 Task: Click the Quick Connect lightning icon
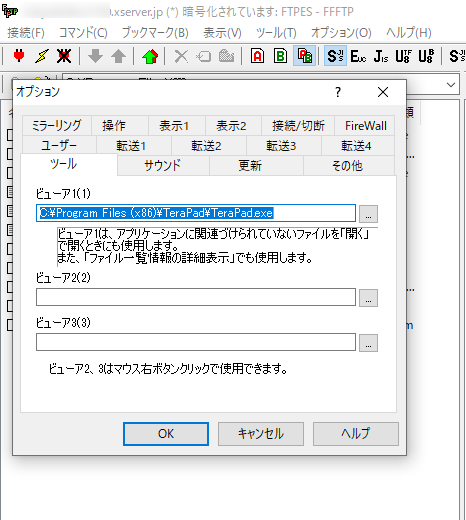(42, 56)
